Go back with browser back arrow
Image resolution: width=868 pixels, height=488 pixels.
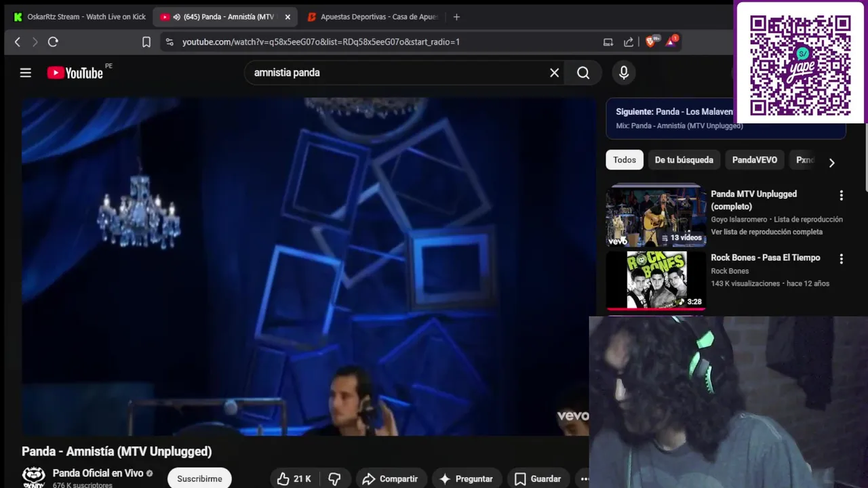point(18,42)
